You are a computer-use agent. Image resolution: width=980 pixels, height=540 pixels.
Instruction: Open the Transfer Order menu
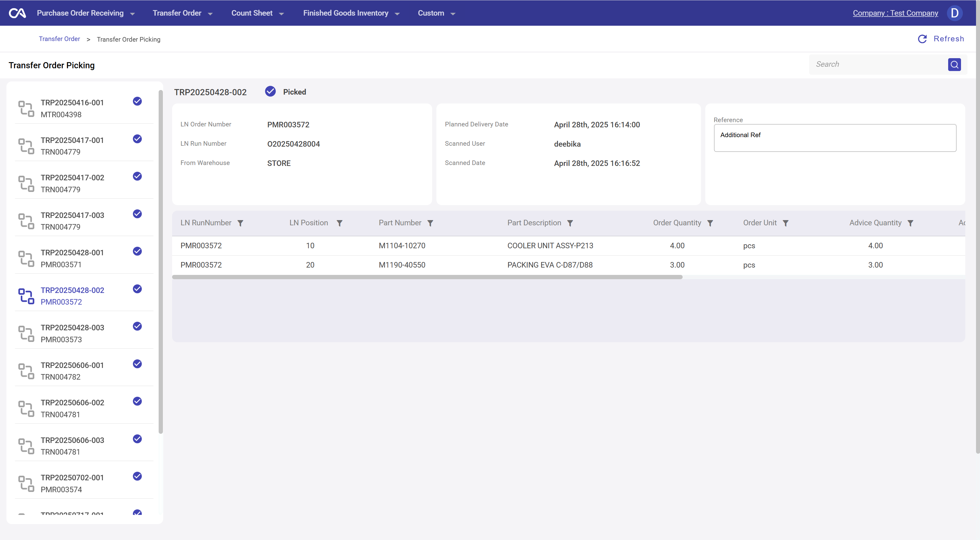(x=177, y=13)
